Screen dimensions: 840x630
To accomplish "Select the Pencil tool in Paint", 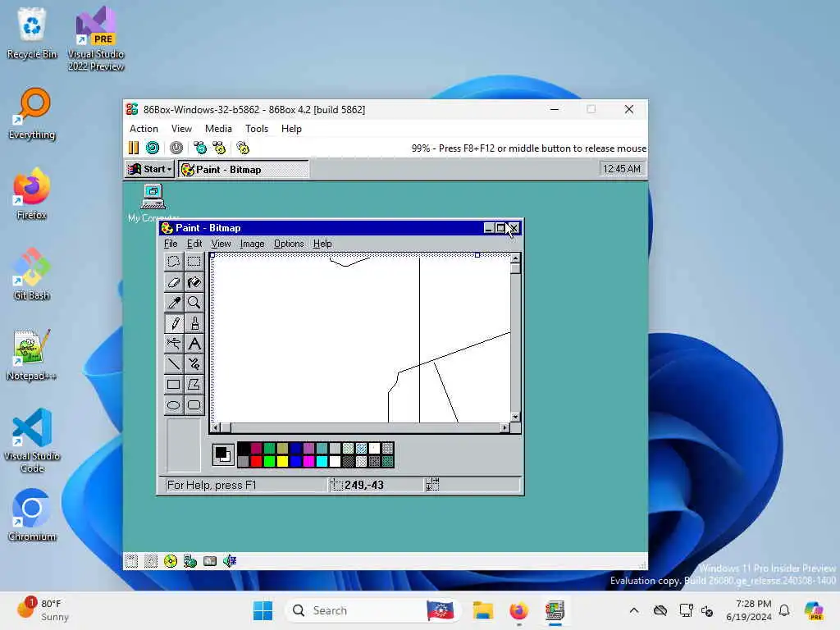I will [174, 323].
